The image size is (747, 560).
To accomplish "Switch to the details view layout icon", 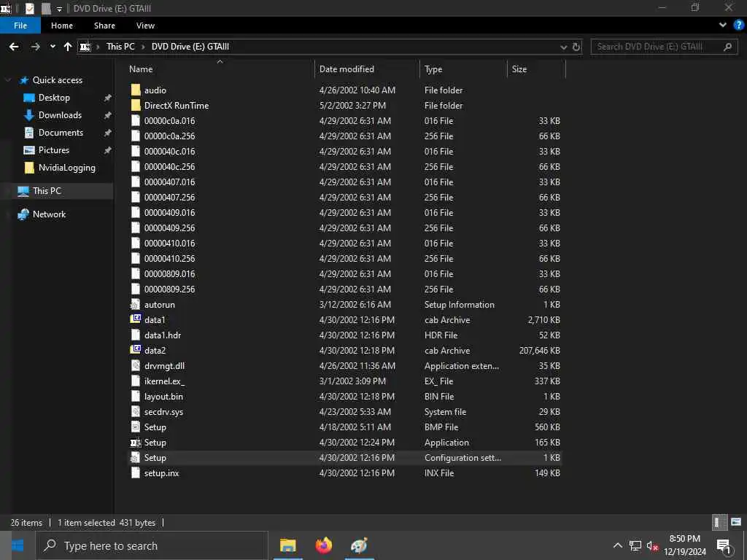I will [719, 522].
